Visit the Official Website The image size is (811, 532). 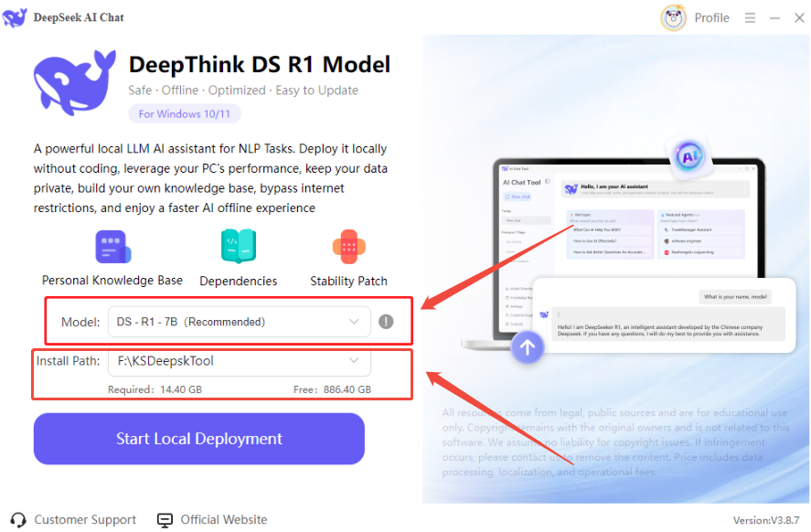tap(222, 519)
